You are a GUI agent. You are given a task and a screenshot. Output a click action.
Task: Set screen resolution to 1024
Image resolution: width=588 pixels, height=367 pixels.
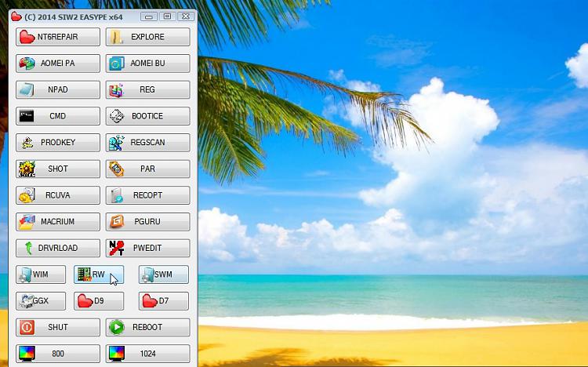[x=147, y=354]
